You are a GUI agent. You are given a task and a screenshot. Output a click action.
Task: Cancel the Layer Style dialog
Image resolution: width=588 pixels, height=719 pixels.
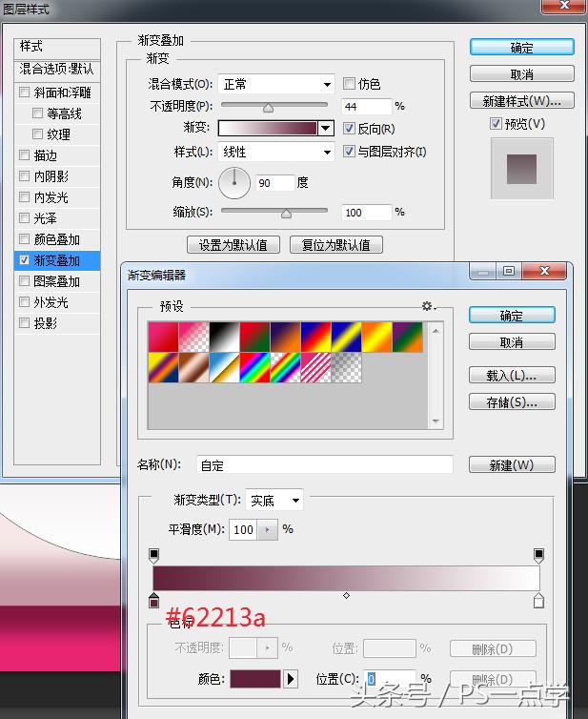[522, 73]
